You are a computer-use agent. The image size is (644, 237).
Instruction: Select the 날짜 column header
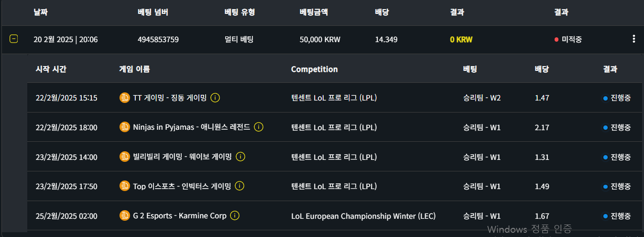(x=41, y=12)
